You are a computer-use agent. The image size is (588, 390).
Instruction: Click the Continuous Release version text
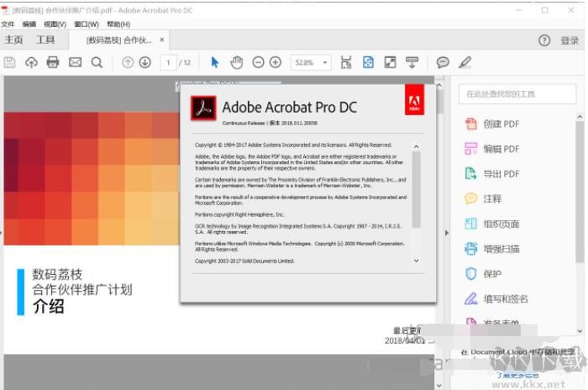[x=270, y=123]
